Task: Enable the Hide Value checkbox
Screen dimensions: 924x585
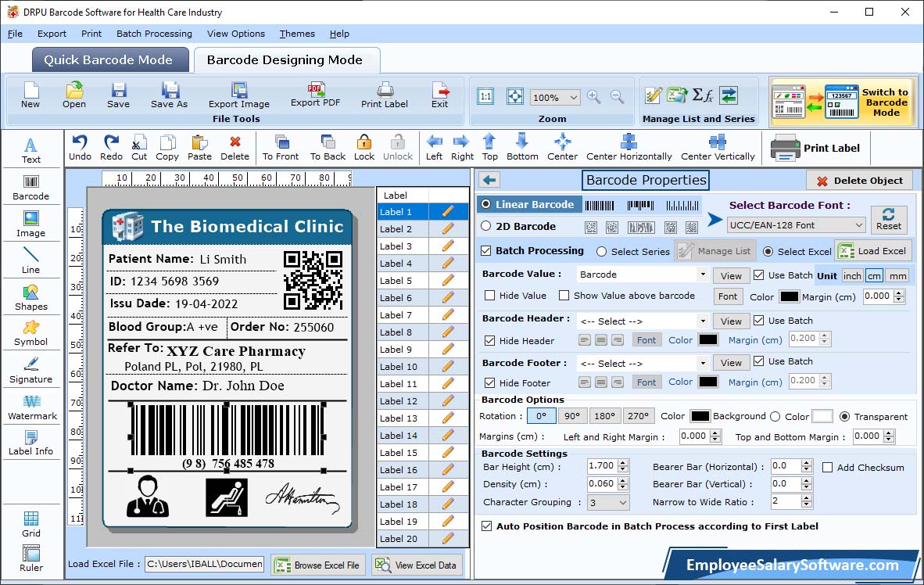Action: pos(489,296)
